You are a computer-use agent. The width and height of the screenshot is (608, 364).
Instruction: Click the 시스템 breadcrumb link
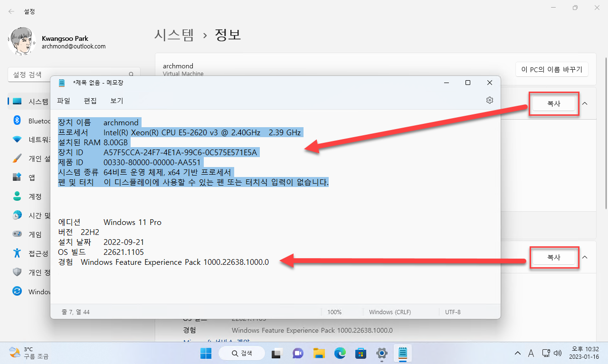click(x=174, y=35)
